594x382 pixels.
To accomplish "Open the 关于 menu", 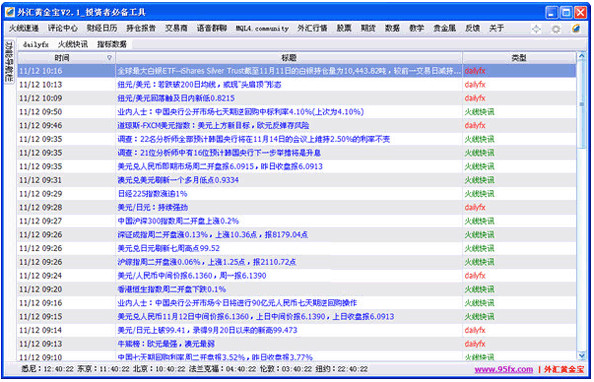I will point(496,28).
